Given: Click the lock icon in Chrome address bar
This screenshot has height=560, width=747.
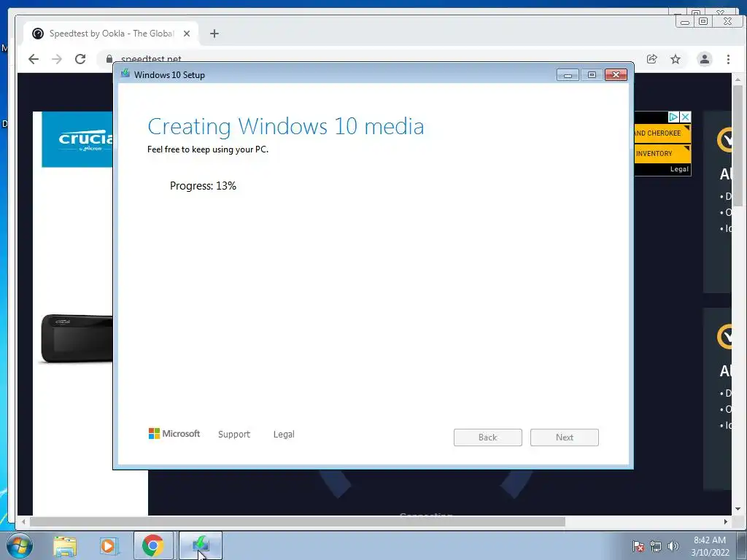Looking at the screenshot, I should 109,58.
